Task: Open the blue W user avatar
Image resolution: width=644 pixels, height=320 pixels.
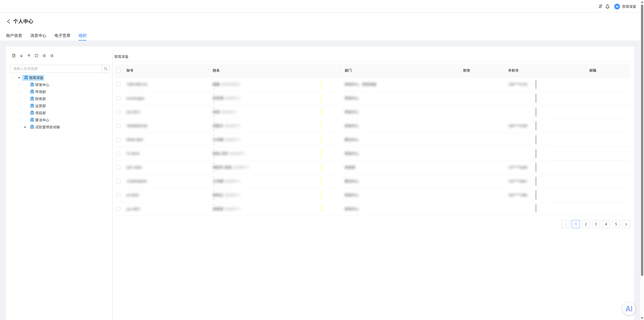Action: click(x=617, y=7)
